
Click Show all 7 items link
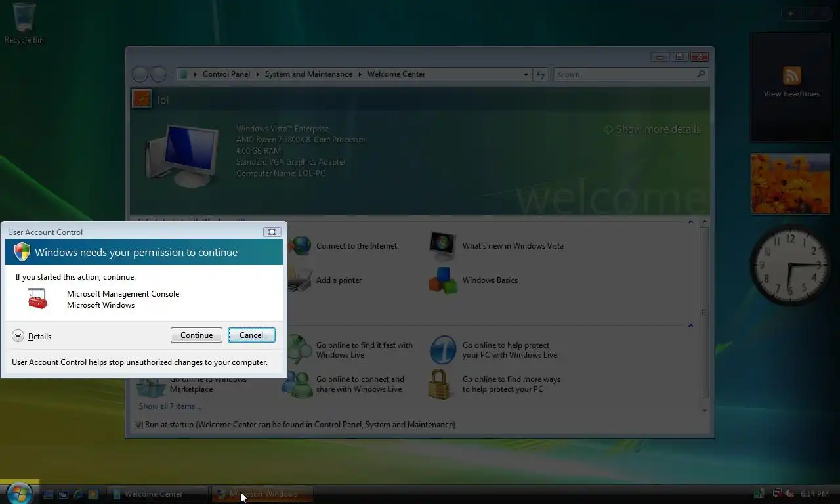pyautogui.click(x=169, y=406)
